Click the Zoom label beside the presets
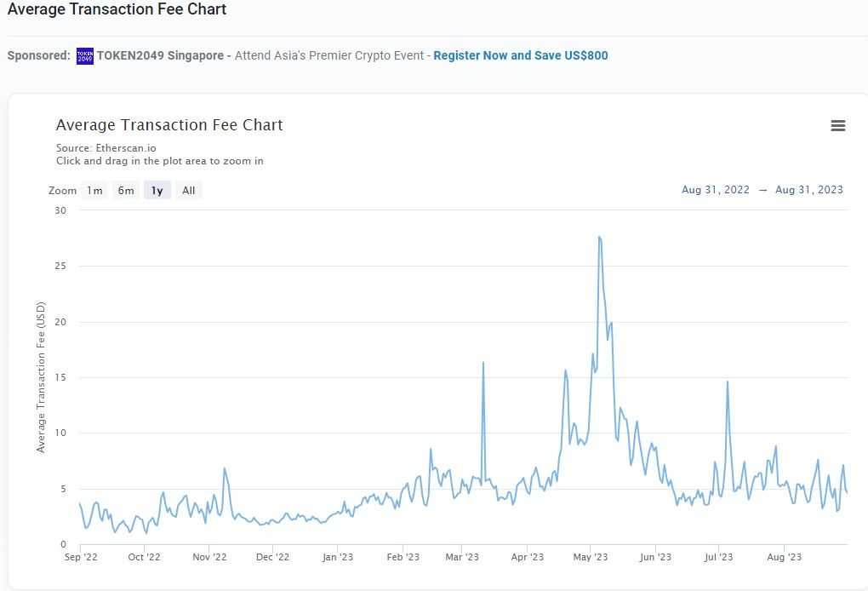The width and height of the screenshot is (868, 591). tap(62, 190)
